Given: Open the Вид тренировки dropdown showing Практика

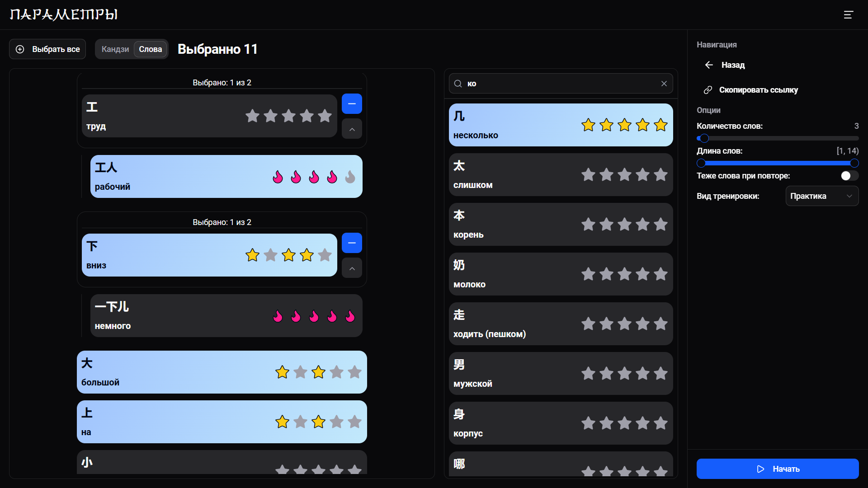Looking at the screenshot, I should click(822, 196).
